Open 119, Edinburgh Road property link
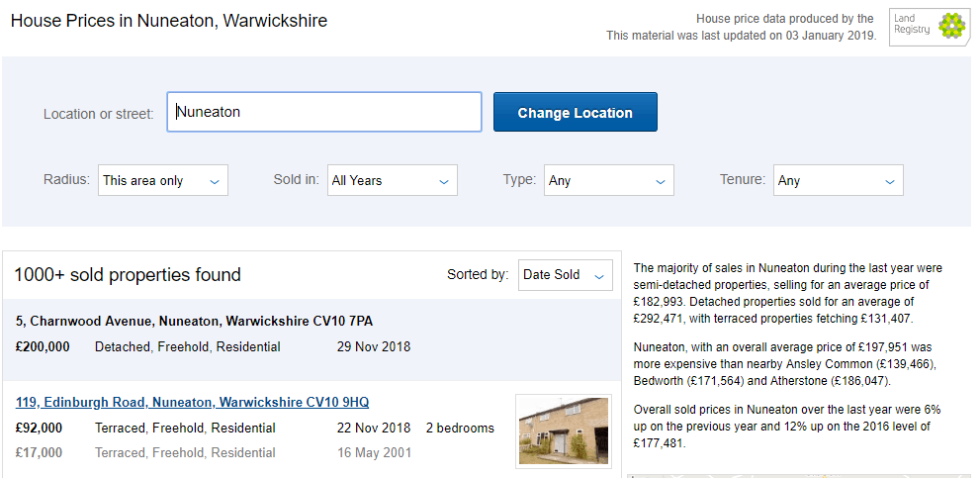Screen dimensions: 980x478 tap(193, 402)
